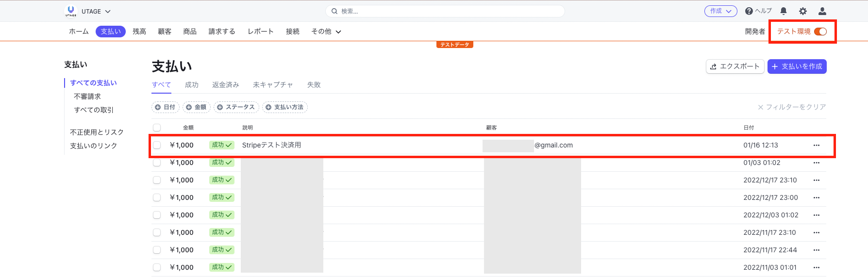Expand the その他 navigation dropdown
The height and width of the screenshot is (278, 868).
tap(326, 32)
